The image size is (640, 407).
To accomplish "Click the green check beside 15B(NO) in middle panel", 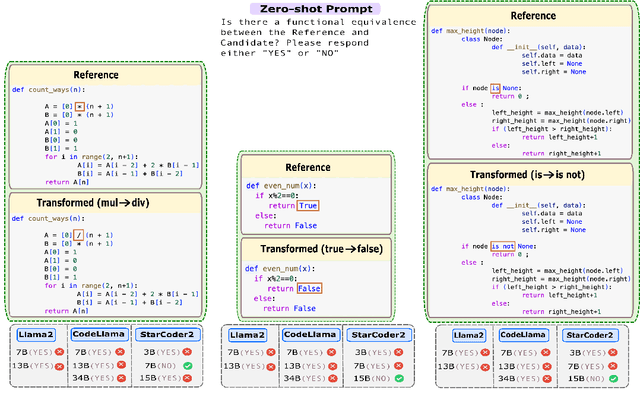I will [x=399, y=379].
